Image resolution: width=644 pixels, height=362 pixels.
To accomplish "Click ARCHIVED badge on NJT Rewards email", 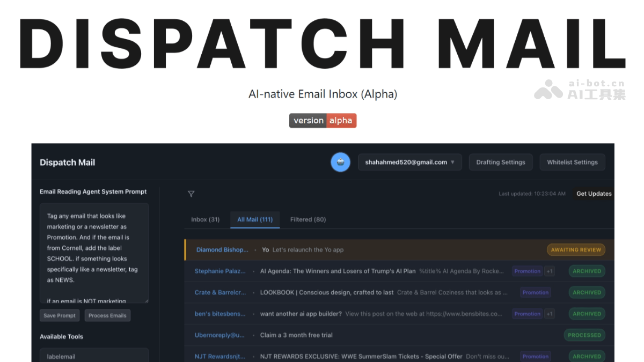I will (586, 356).
